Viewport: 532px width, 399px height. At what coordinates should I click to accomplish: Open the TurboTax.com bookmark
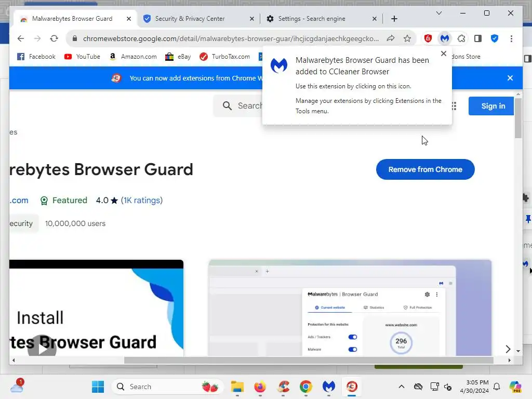pyautogui.click(x=224, y=57)
